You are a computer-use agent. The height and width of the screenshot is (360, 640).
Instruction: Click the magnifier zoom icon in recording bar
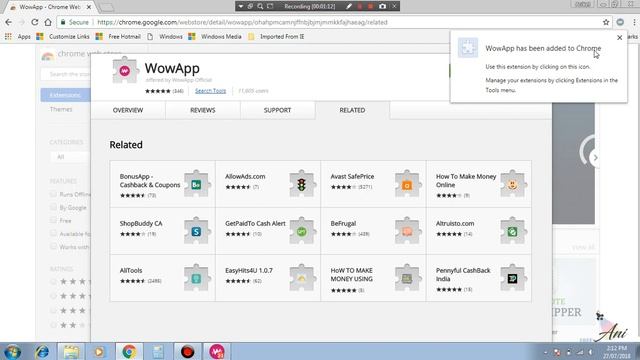tap(260, 6)
